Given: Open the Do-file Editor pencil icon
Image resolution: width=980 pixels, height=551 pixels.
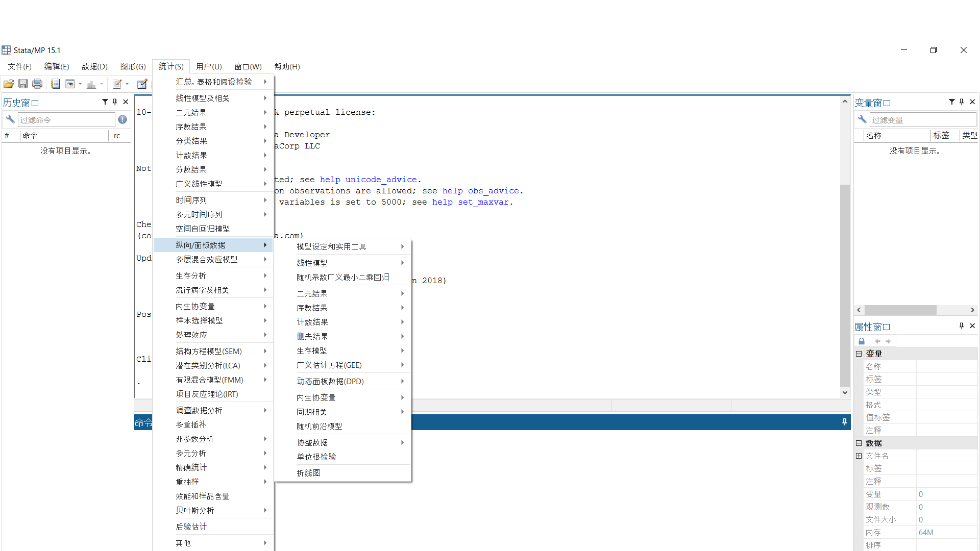Looking at the screenshot, I should pyautogui.click(x=117, y=84).
